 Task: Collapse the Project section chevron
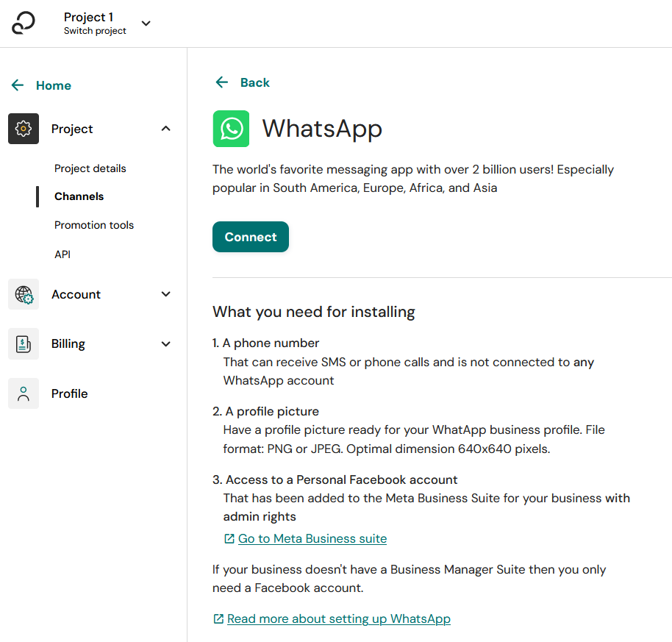[x=166, y=129]
